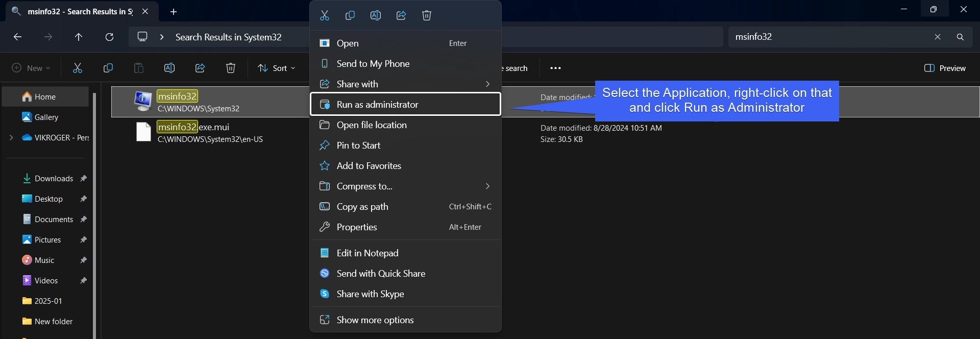Go back with the left arrow
The width and height of the screenshot is (980, 339).
17,37
